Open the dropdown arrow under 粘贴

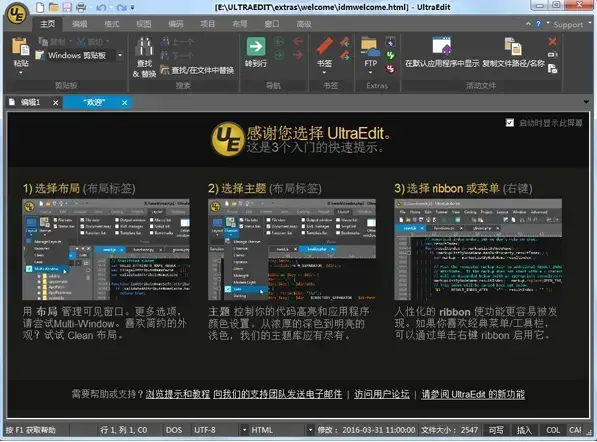tap(21, 72)
